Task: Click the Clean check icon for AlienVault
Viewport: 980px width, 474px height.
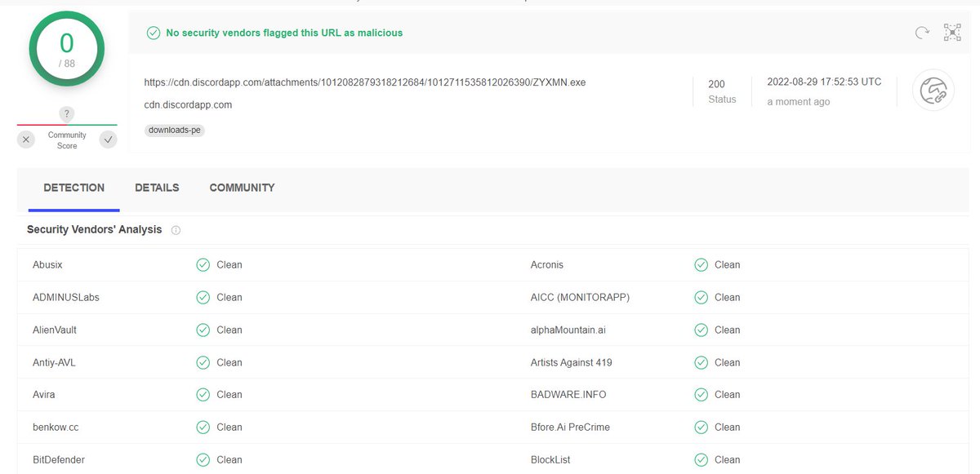Action: [203, 330]
